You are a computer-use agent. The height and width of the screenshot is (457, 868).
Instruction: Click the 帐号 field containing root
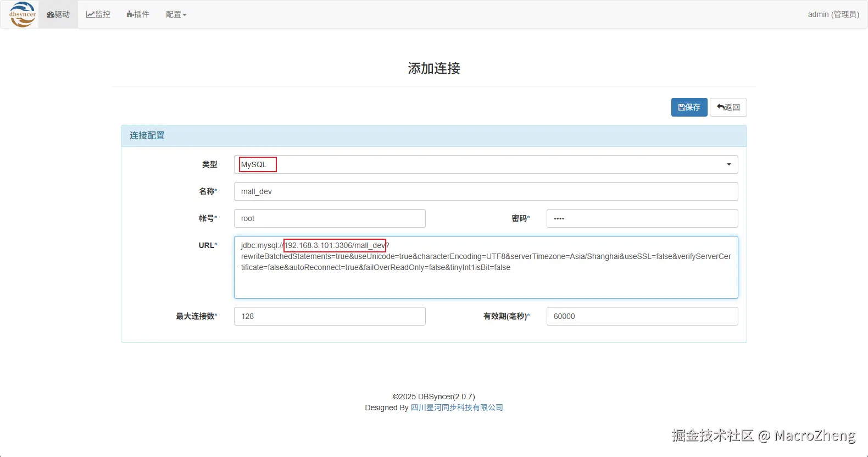tap(330, 218)
